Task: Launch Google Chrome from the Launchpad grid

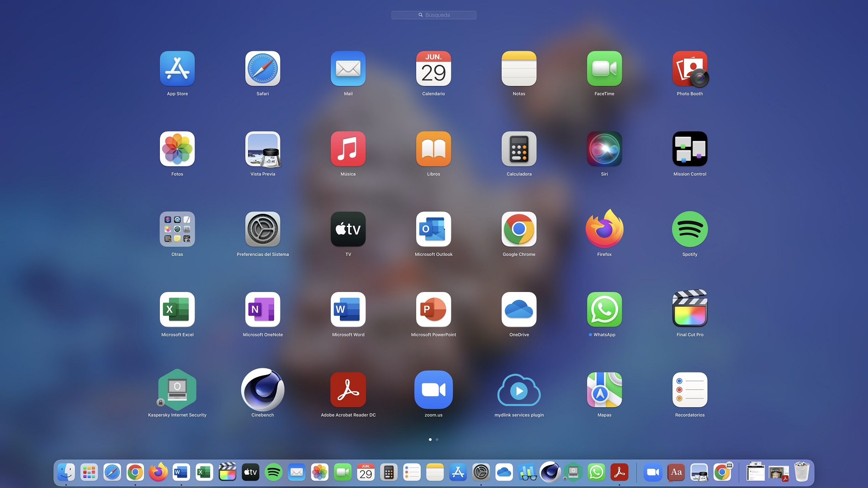Action: click(x=519, y=229)
